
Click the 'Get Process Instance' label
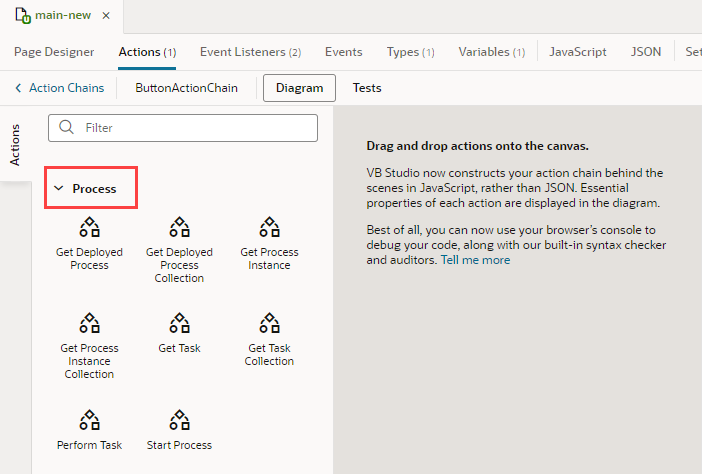[270, 259]
